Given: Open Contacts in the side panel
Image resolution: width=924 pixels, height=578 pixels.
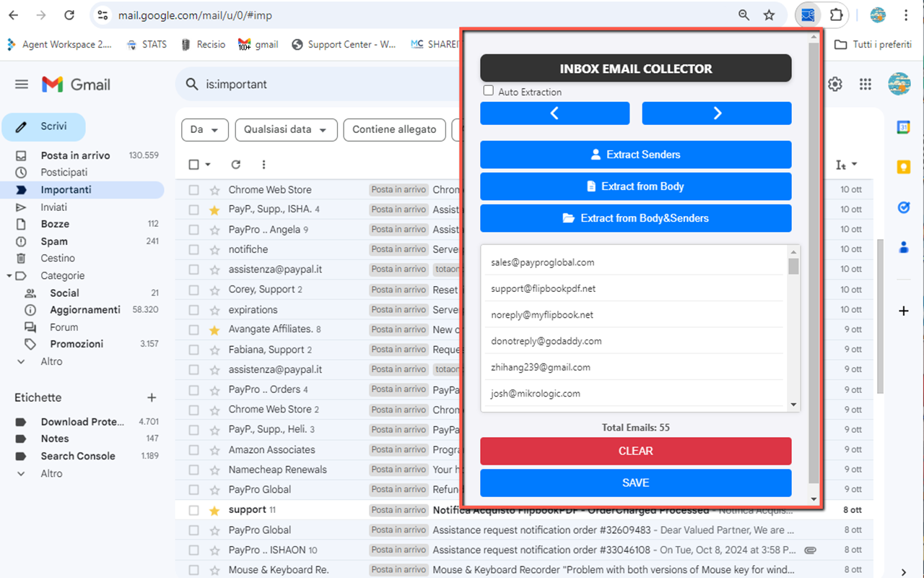Looking at the screenshot, I should (x=903, y=246).
